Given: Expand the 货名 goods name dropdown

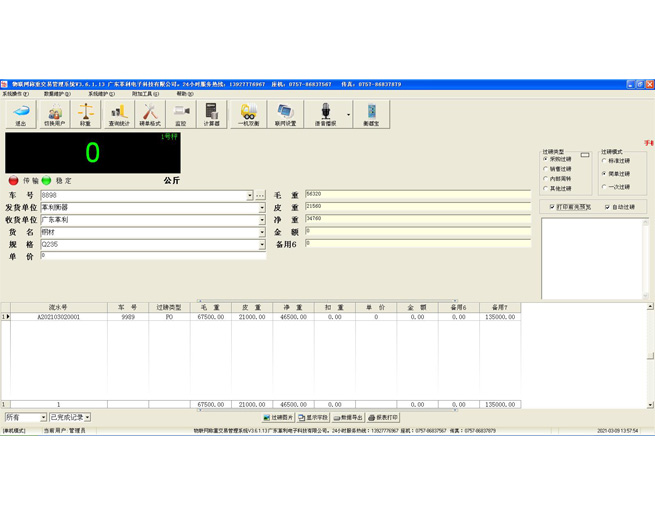Looking at the screenshot, I should (262, 232).
